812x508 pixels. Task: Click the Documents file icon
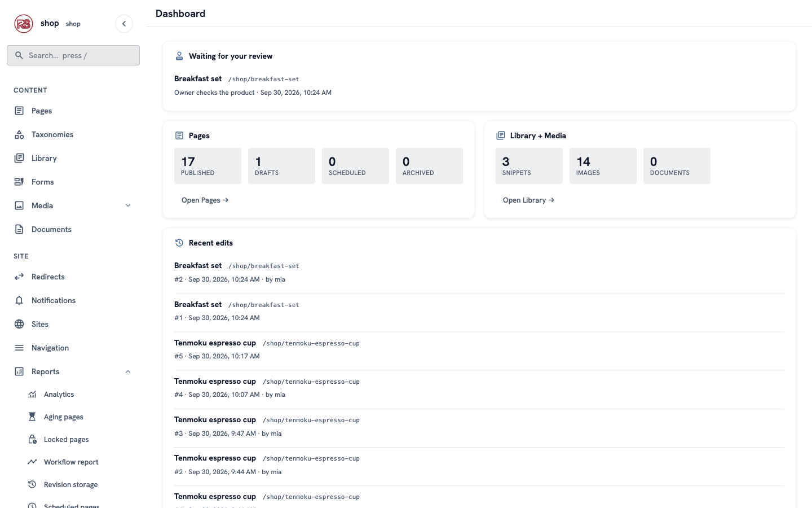pos(19,229)
